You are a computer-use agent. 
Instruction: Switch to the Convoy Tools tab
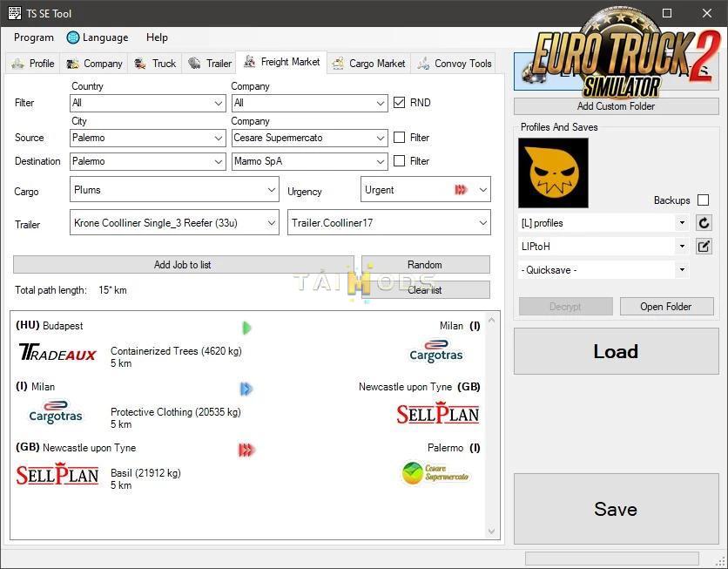pos(454,64)
